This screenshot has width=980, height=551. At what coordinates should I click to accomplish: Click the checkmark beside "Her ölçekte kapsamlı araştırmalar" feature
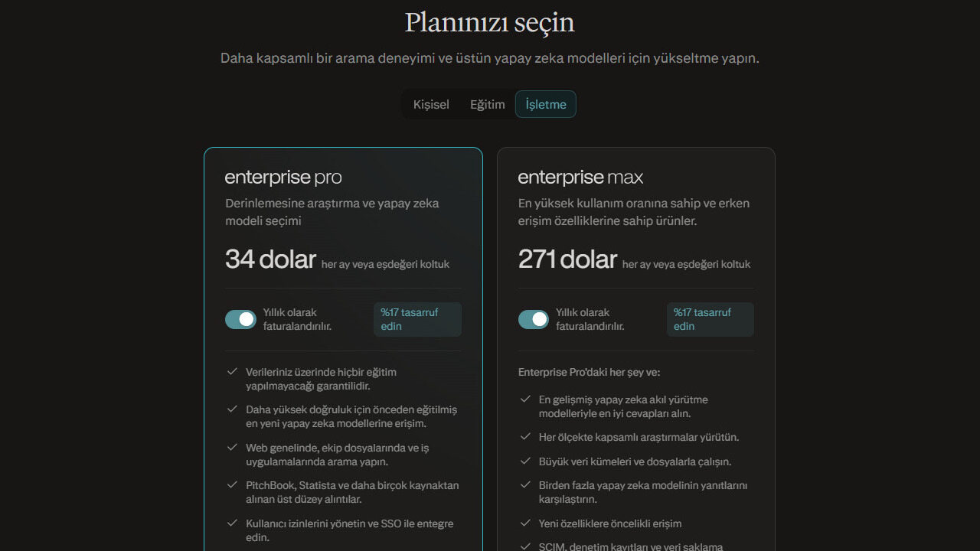[525, 437]
